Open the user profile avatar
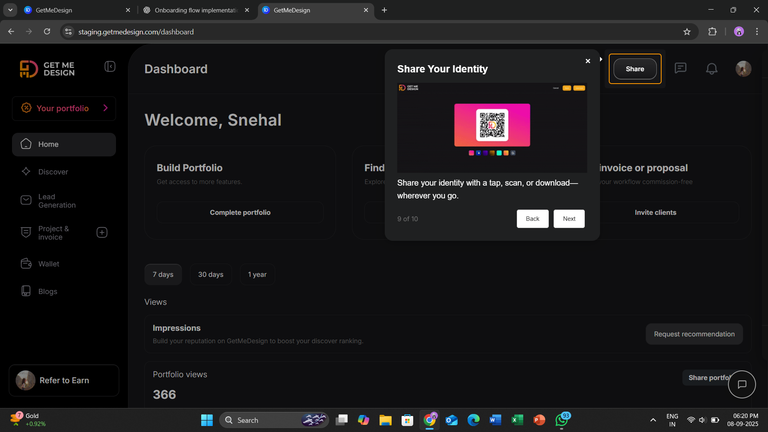 [743, 69]
